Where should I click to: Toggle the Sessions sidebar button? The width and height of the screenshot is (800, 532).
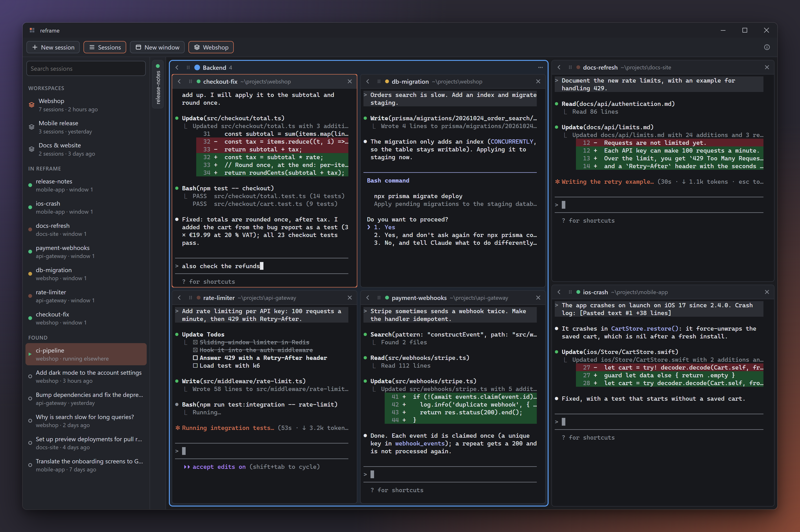[105, 47]
